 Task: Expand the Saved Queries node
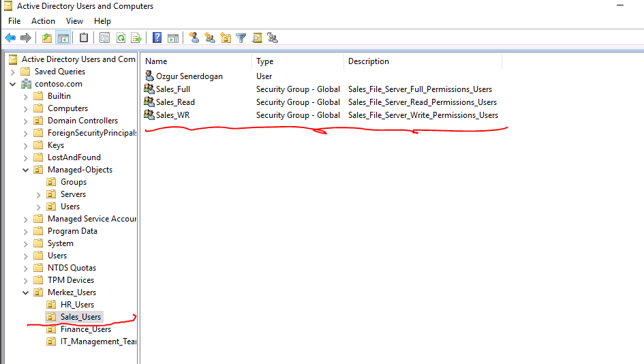point(13,72)
